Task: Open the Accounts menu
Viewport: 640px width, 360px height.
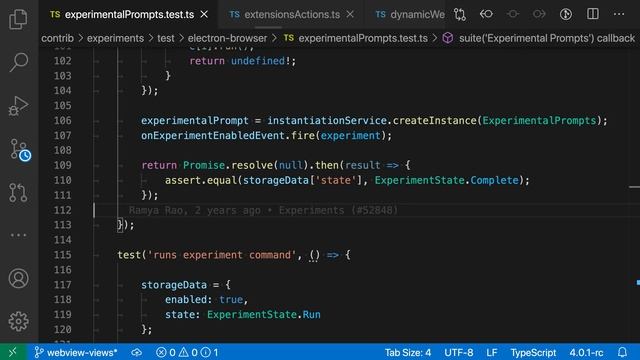Action: (18, 278)
